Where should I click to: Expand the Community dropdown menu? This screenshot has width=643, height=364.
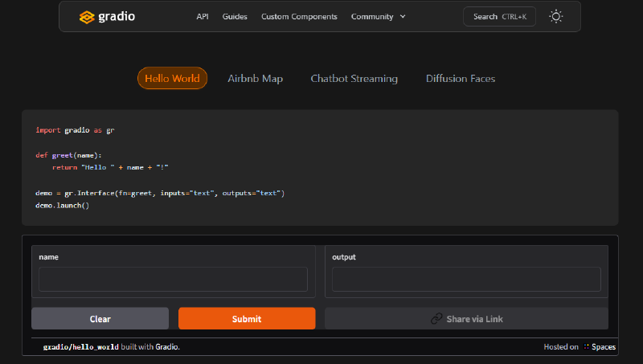378,17
